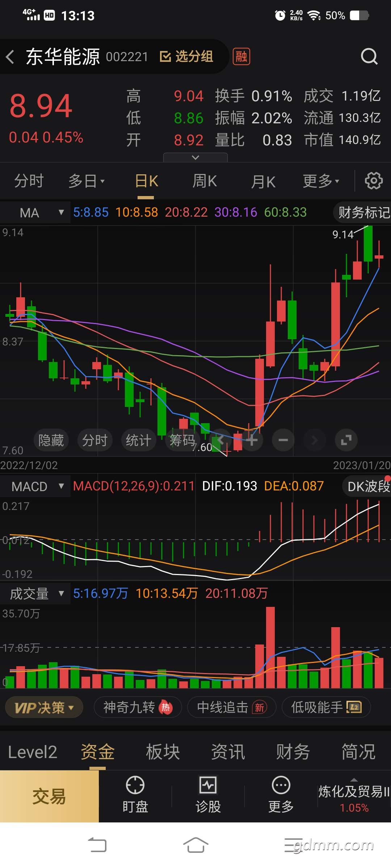Expand chart to fullscreen
The image size is (391, 868).
coord(346,440)
